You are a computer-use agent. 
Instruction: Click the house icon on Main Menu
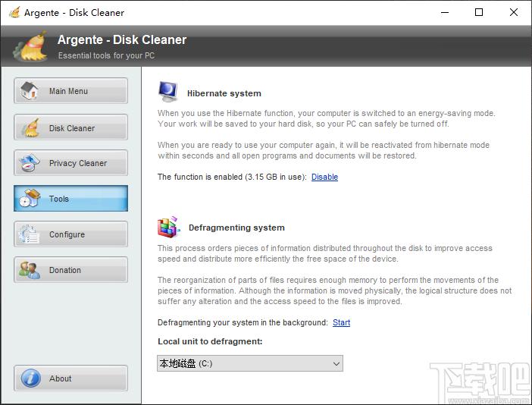30,91
